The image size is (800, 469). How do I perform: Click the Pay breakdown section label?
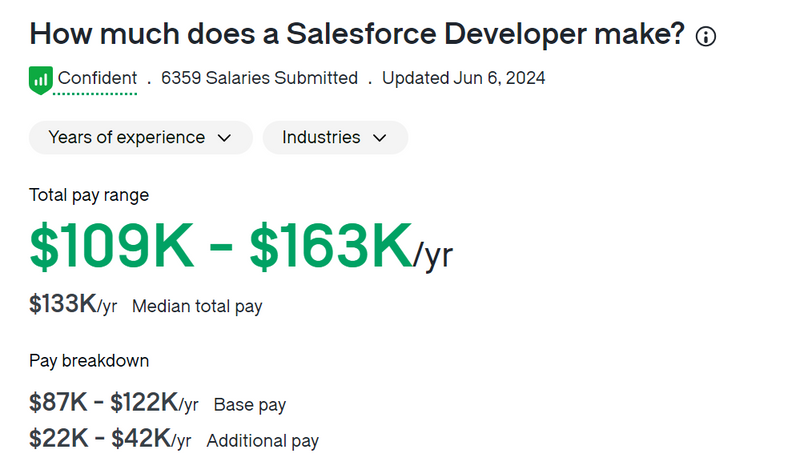click(89, 361)
